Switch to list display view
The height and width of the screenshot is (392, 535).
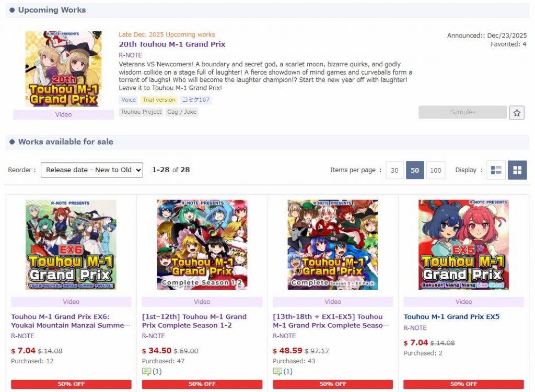496,170
